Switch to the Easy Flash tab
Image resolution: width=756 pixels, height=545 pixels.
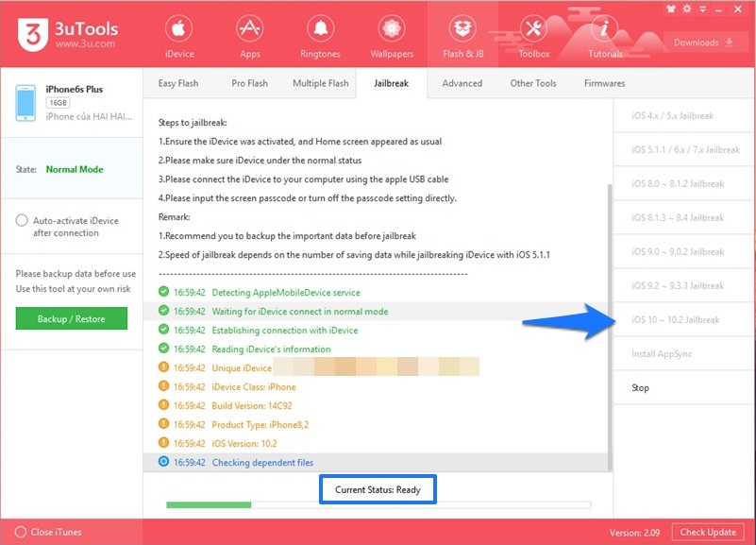point(178,83)
